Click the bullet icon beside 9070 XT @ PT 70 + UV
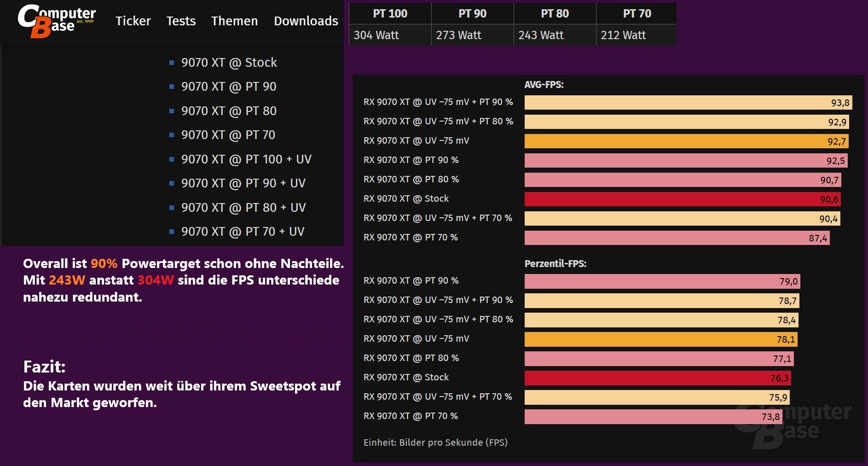Screen dimensions: 868x466 pyautogui.click(x=172, y=232)
